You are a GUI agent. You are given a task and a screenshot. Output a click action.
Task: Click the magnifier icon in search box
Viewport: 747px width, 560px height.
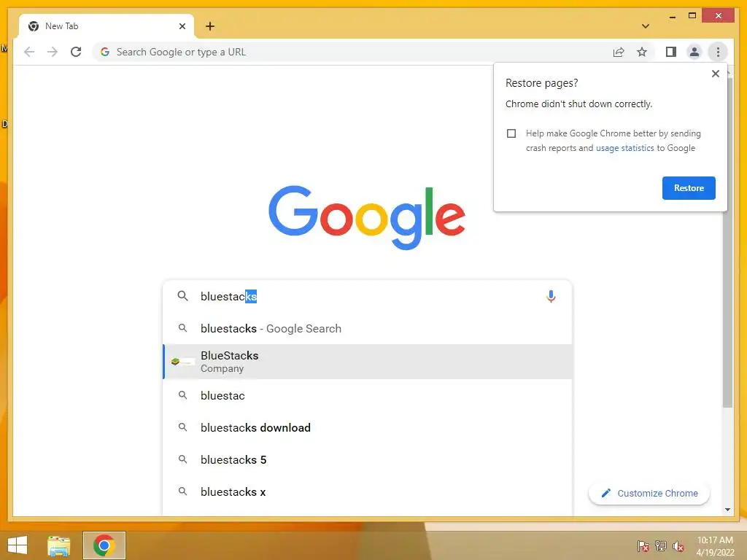coord(182,296)
